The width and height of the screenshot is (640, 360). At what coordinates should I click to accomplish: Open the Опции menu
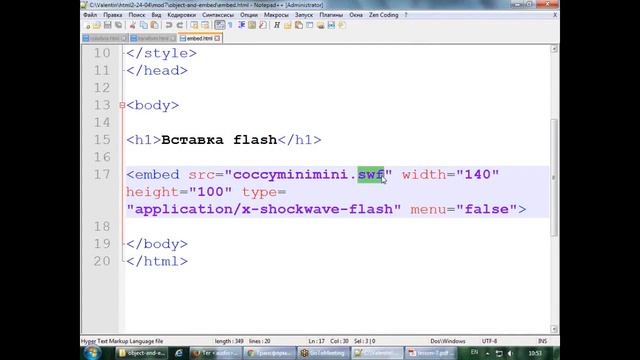(249, 15)
